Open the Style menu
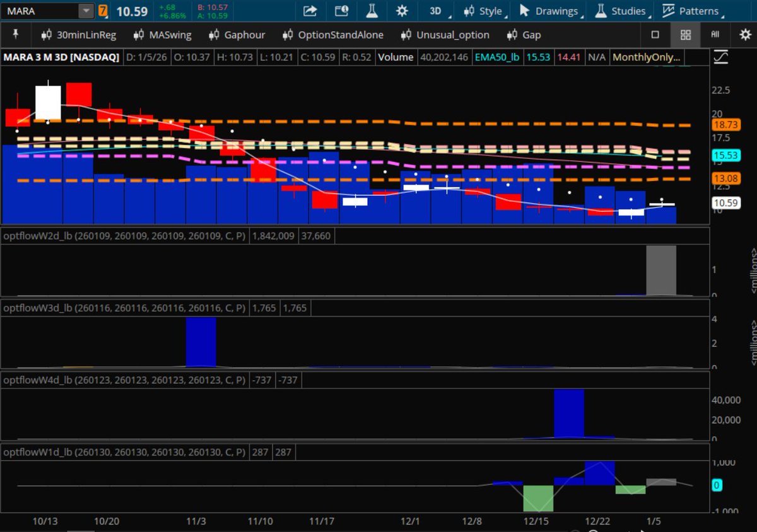The image size is (757, 532). pos(484,11)
